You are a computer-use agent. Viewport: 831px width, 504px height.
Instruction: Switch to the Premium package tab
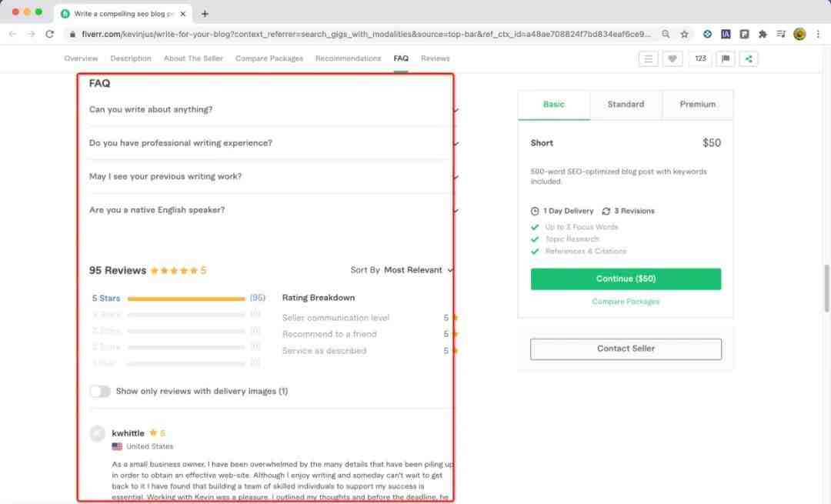point(697,105)
